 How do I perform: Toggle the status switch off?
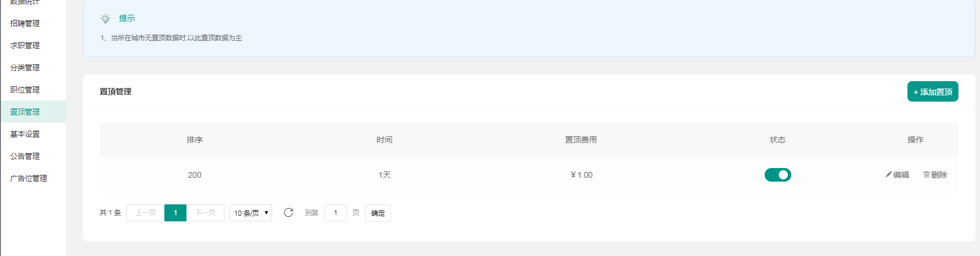[778, 175]
